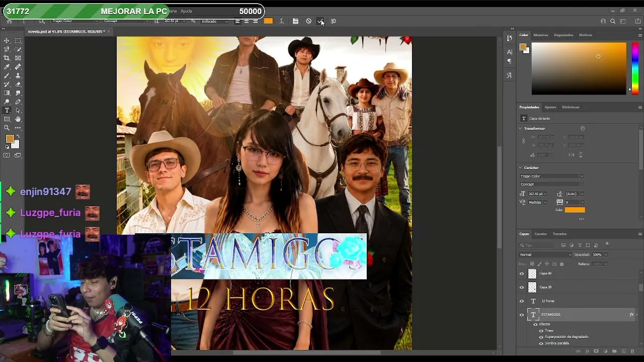Select the Gradient tool

tap(7, 93)
